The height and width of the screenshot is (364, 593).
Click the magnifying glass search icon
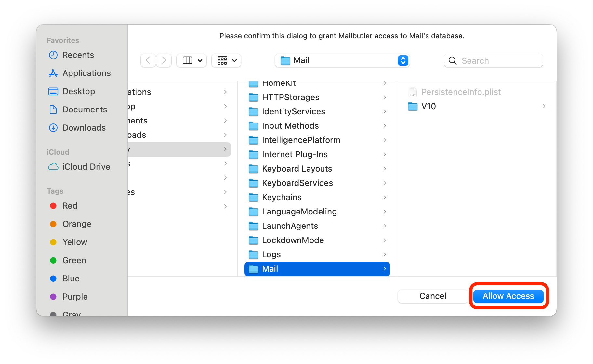click(x=453, y=61)
